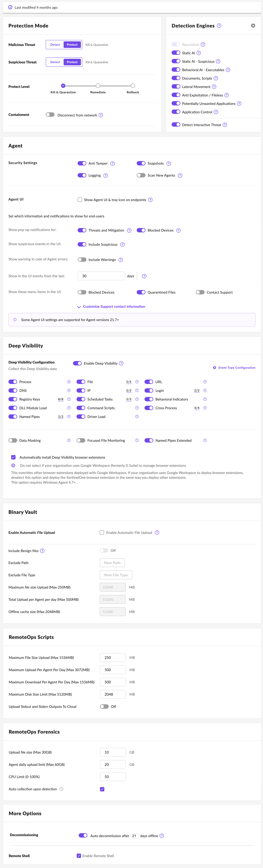Select Protect for Suspicious Threat
Viewport: 263px width, 868px height.
coord(72,62)
